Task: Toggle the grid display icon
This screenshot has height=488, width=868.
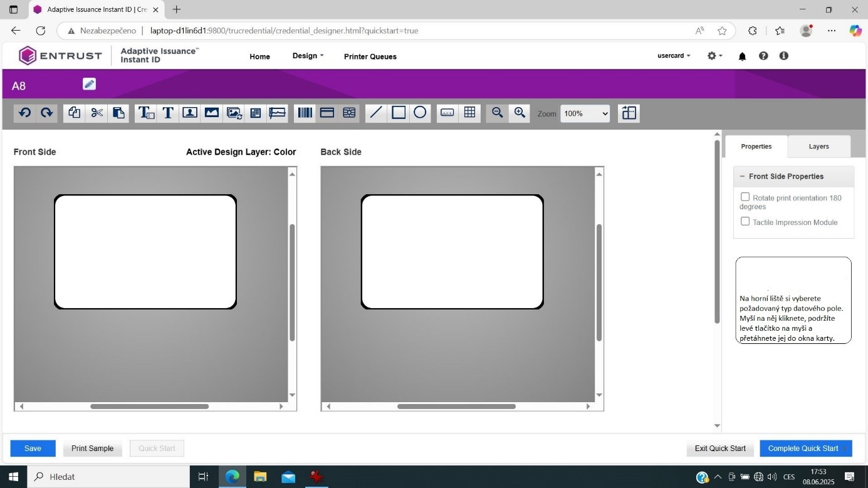Action: tap(469, 113)
